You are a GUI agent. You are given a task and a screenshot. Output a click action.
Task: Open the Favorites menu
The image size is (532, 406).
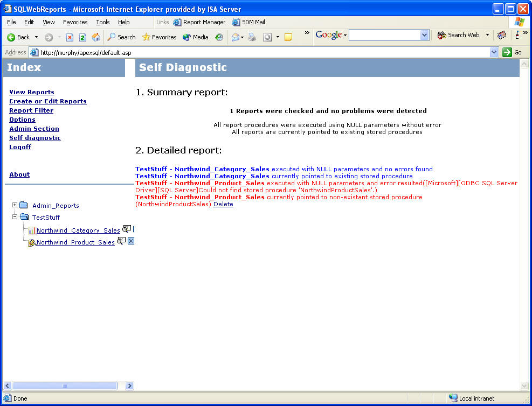[75, 22]
